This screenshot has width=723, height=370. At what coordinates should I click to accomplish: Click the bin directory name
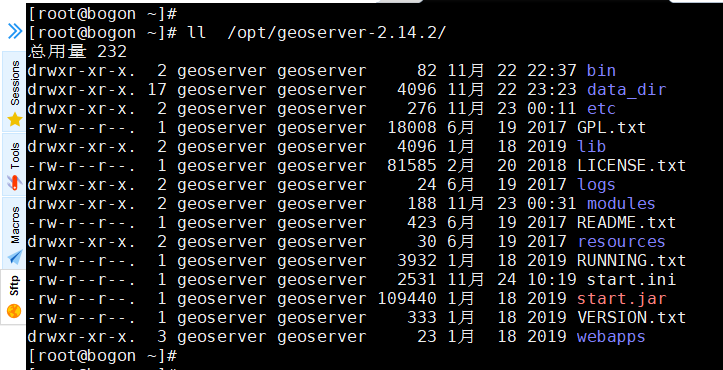[x=601, y=70]
